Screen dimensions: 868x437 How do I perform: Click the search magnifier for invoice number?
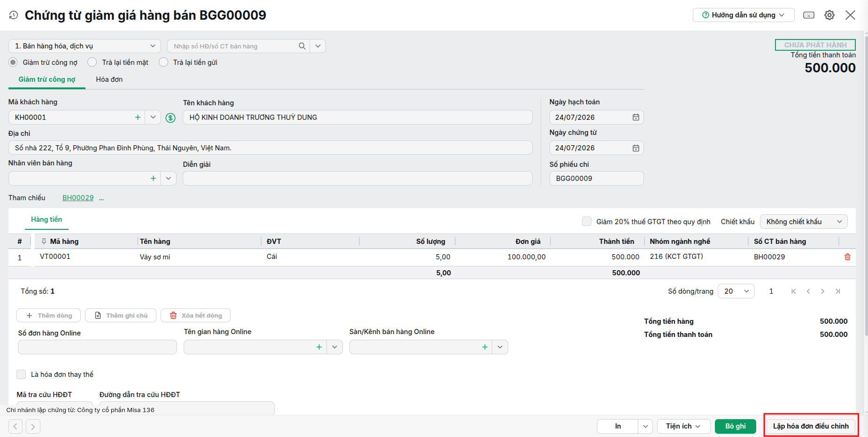tap(302, 46)
